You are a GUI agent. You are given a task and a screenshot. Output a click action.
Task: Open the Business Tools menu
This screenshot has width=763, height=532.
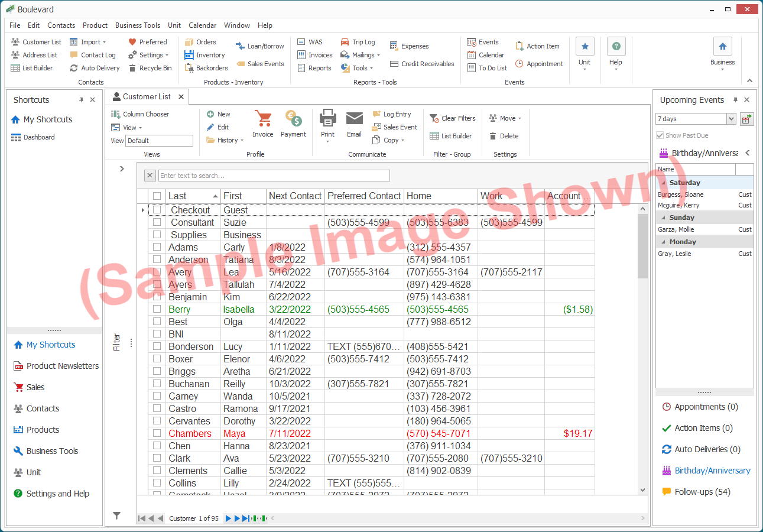pyautogui.click(x=138, y=25)
